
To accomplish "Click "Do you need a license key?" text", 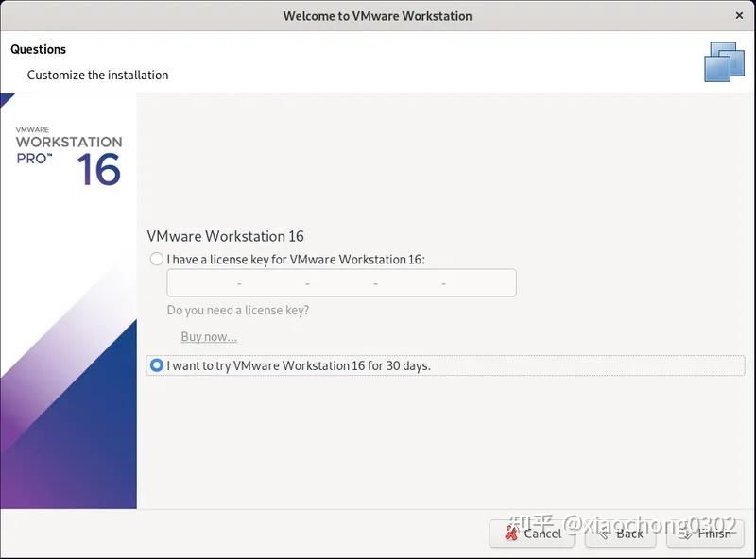I will 237,310.
